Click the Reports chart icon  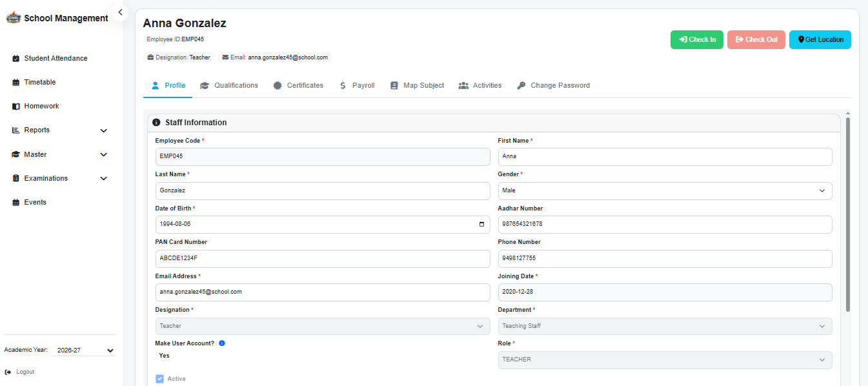tap(16, 130)
